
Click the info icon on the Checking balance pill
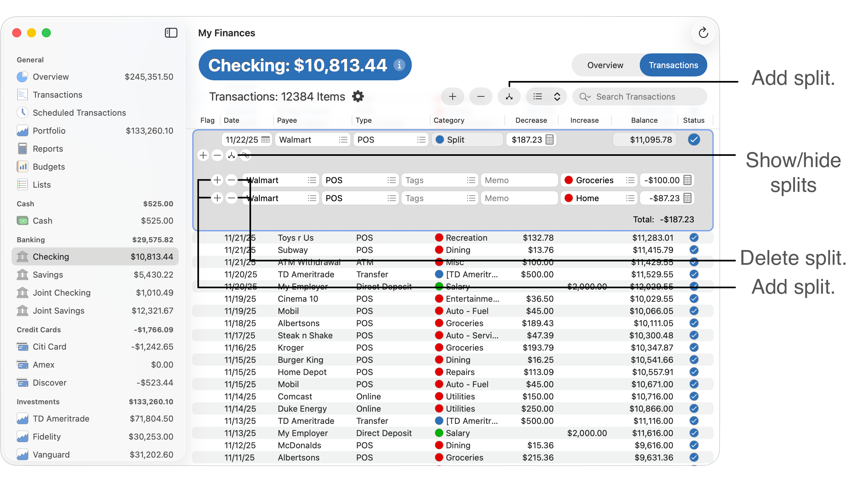pyautogui.click(x=399, y=65)
